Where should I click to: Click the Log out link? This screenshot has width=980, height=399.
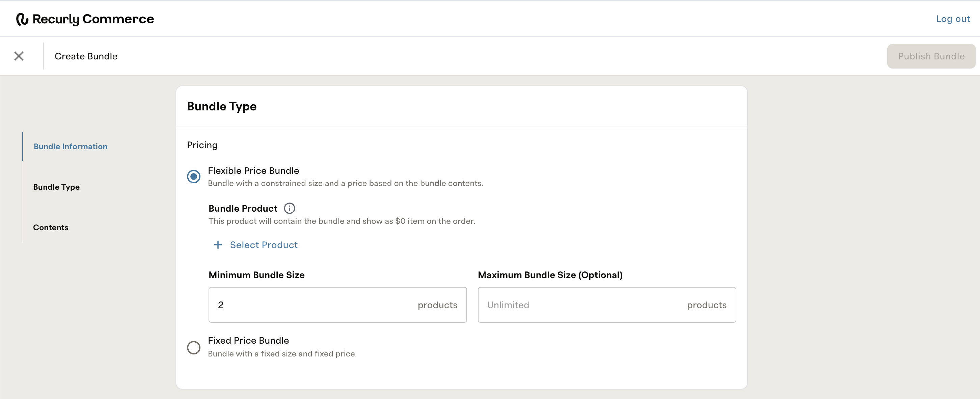pos(953,19)
